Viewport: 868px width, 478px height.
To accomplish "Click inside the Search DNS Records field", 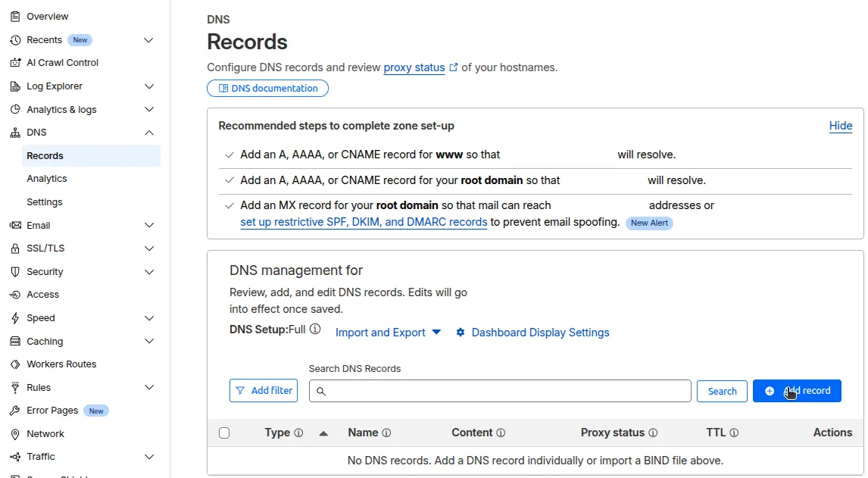I will [x=498, y=391].
